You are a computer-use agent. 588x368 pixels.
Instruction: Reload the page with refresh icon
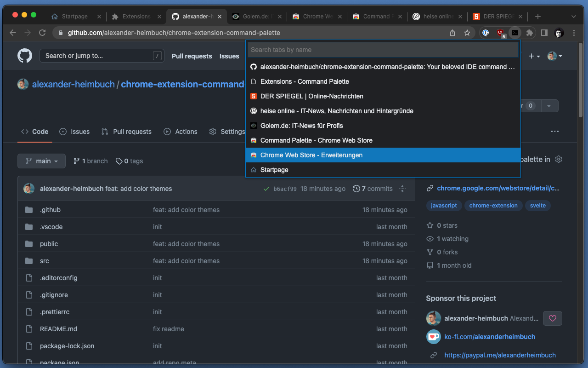click(42, 33)
